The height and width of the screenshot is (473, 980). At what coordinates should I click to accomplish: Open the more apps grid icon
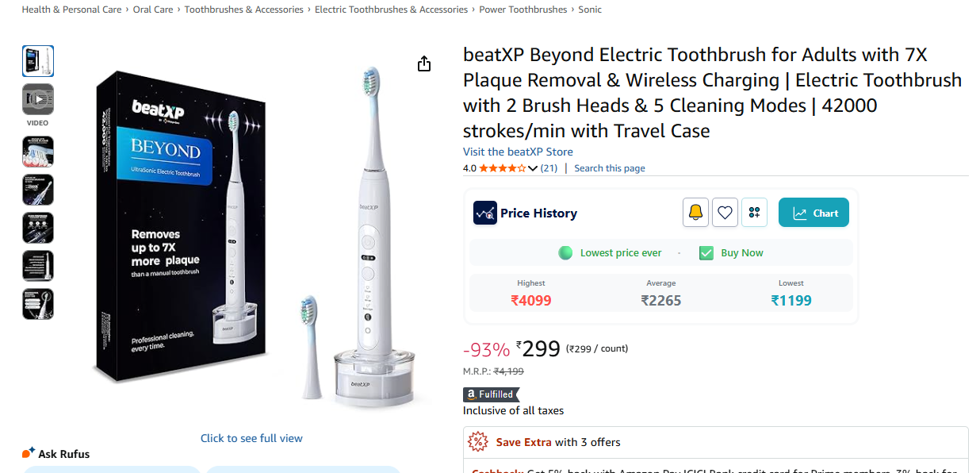(754, 213)
